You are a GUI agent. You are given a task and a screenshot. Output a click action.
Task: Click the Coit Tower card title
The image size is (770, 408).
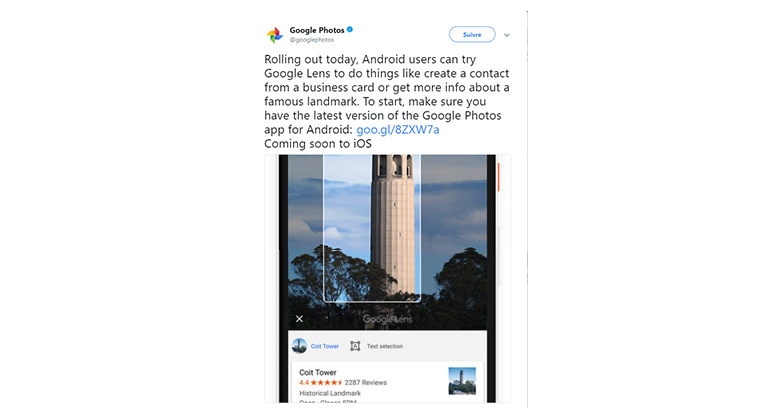tap(318, 372)
